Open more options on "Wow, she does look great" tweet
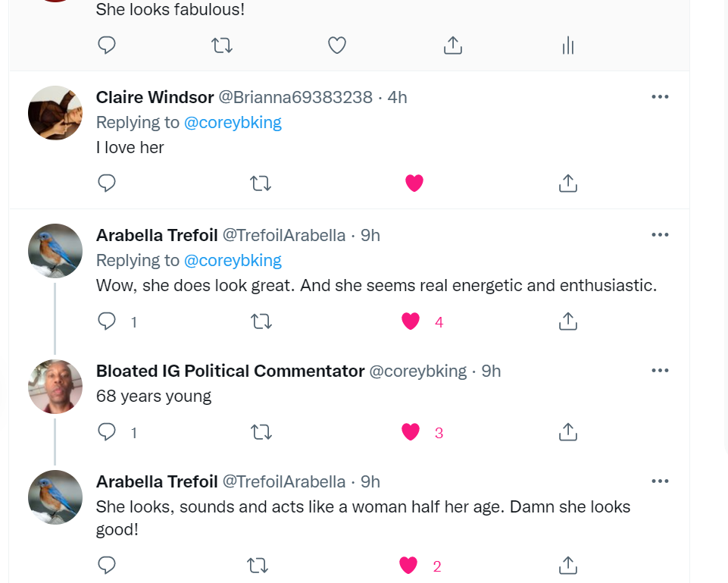The height and width of the screenshot is (583, 728). click(660, 235)
